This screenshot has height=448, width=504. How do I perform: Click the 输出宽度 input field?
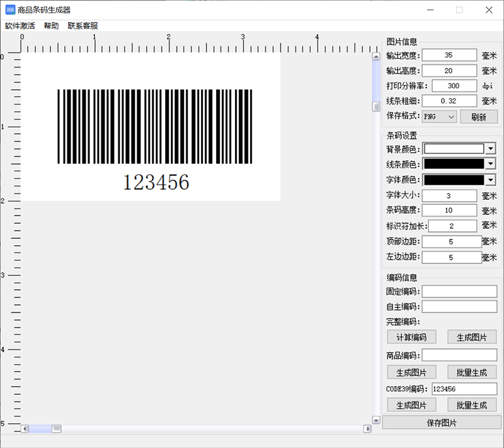point(449,55)
